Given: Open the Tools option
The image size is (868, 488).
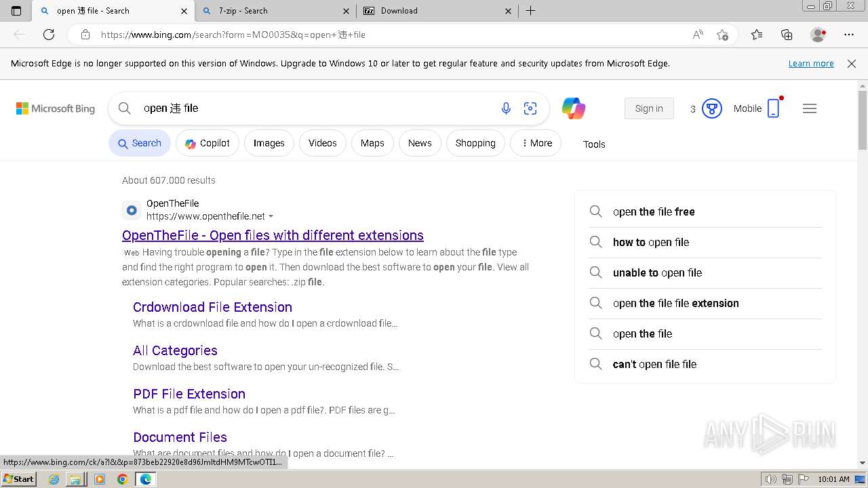Looking at the screenshot, I should coord(594,144).
